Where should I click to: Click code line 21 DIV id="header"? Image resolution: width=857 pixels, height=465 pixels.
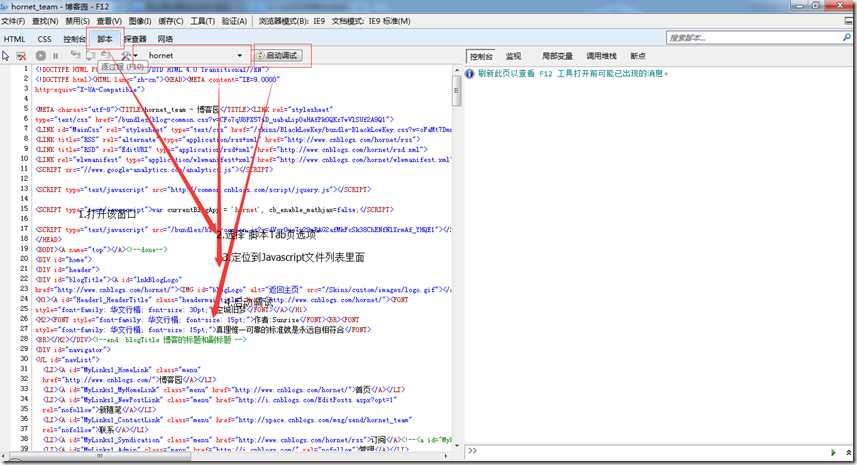click(67, 269)
